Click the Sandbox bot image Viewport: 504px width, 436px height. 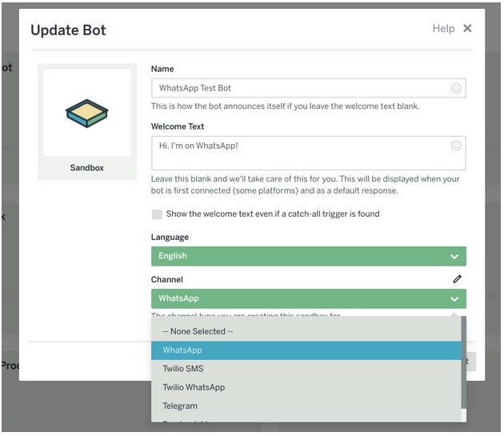[87, 113]
